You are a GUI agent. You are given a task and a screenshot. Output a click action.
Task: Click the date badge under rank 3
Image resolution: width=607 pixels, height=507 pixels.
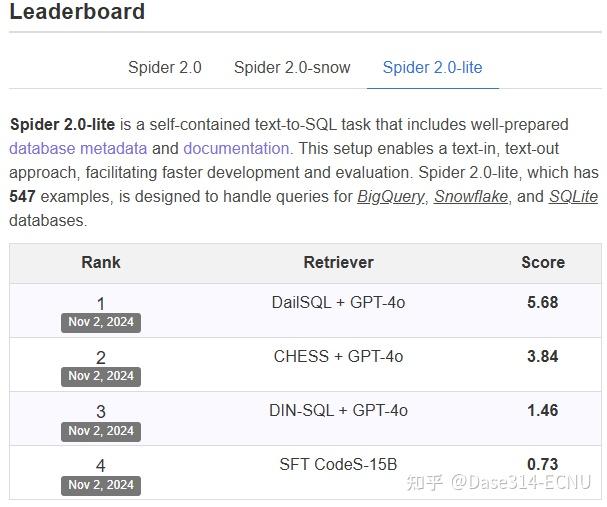click(x=101, y=430)
